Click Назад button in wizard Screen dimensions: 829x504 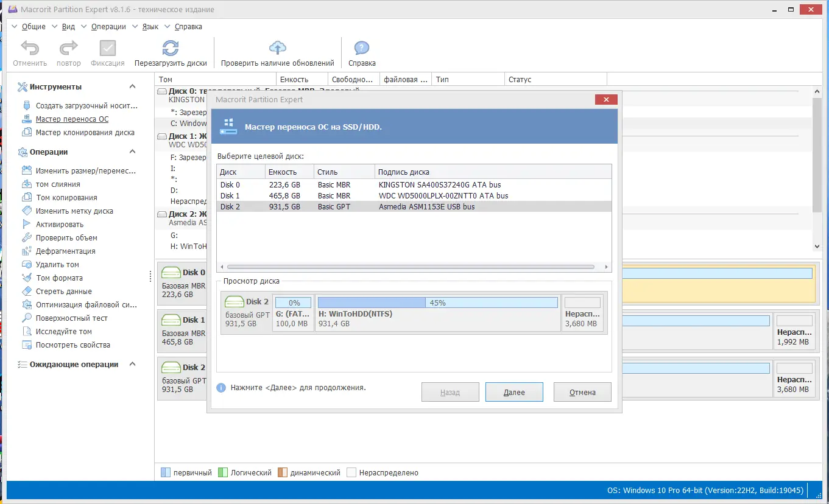tap(450, 392)
